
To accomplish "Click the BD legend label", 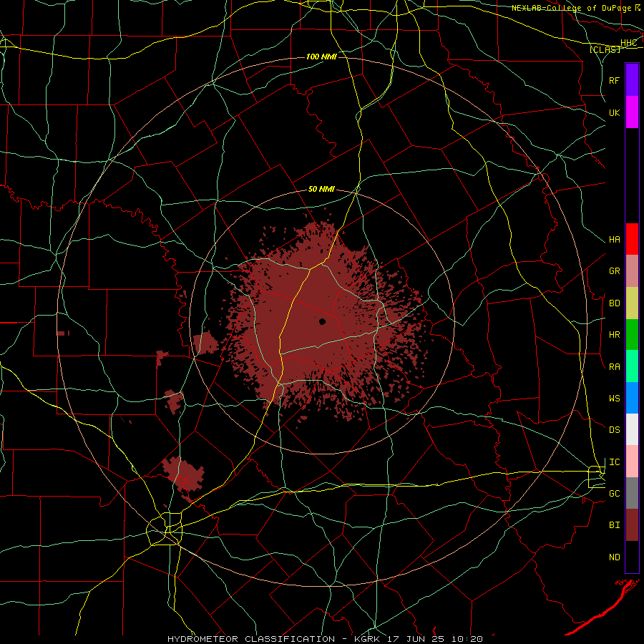I will [615, 303].
